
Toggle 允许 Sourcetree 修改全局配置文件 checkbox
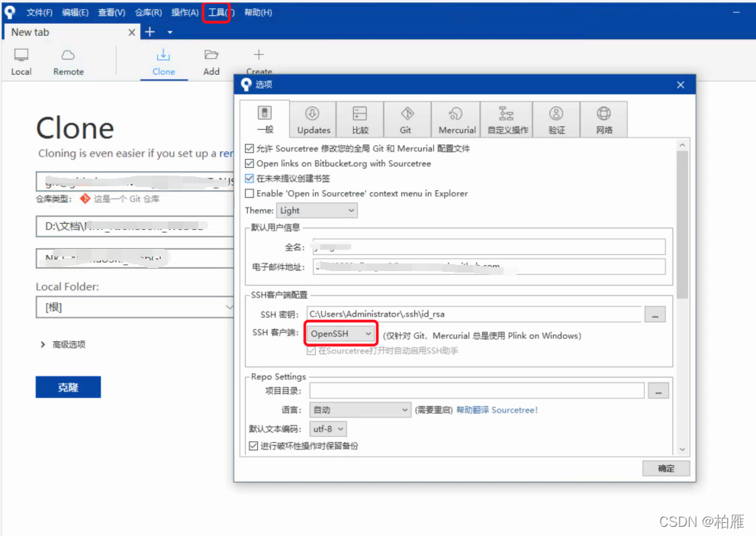click(249, 148)
